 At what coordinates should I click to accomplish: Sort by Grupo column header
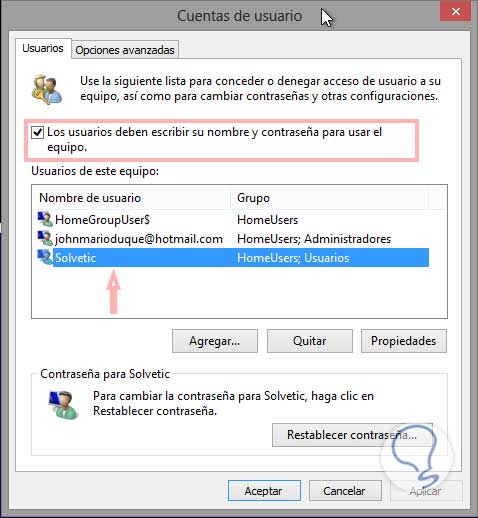point(329,198)
